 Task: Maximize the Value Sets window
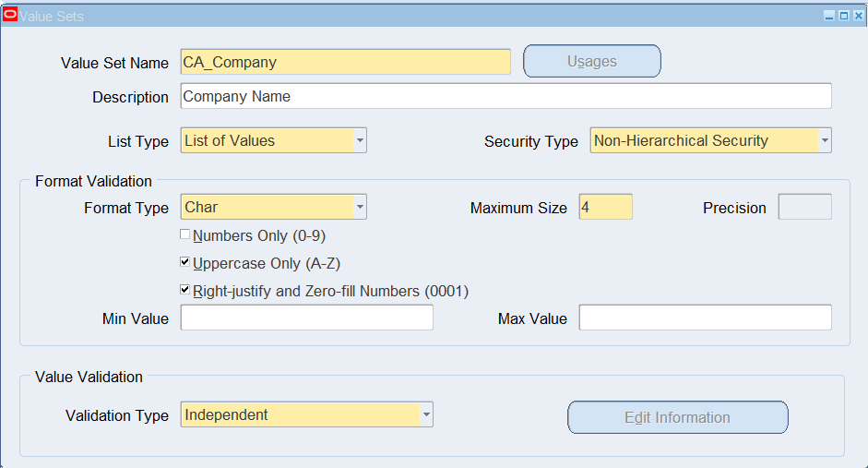pyautogui.click(x=844, y=16)
